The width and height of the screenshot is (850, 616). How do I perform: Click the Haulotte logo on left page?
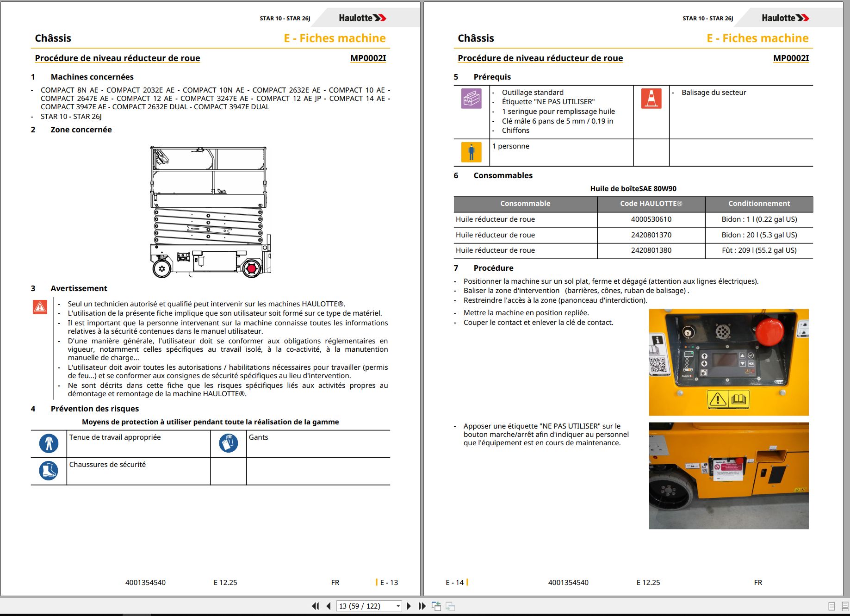coord(362,18)
